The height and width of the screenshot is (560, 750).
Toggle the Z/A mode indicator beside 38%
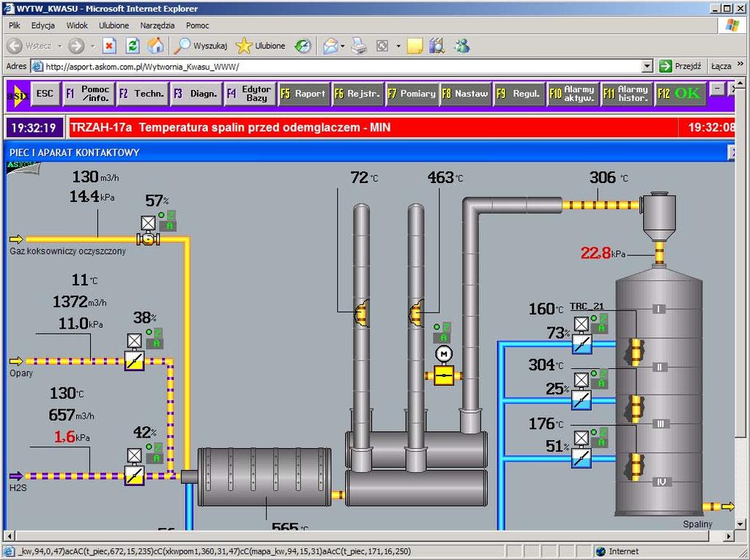[155, 339]
